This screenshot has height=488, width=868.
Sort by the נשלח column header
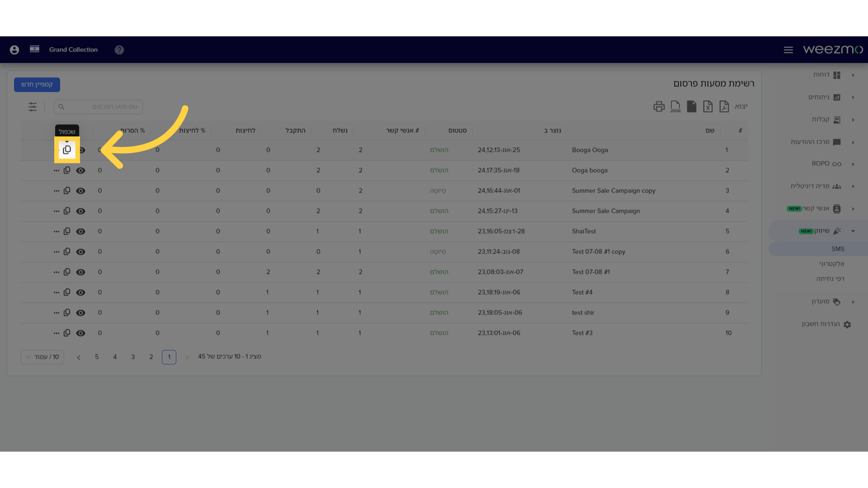pos(340,131)
